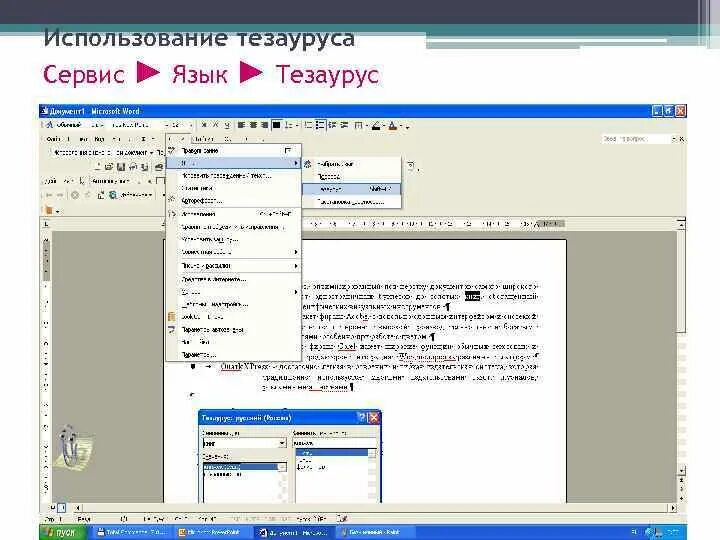Open the Файл menu
The image size is (720, 540).
tap(53, 139)
